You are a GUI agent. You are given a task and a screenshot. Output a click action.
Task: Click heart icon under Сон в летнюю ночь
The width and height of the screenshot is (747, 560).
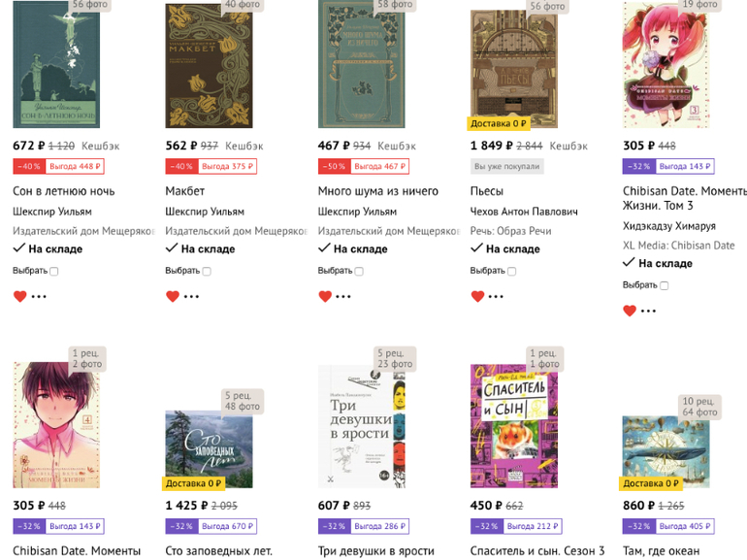coord(19,297)
